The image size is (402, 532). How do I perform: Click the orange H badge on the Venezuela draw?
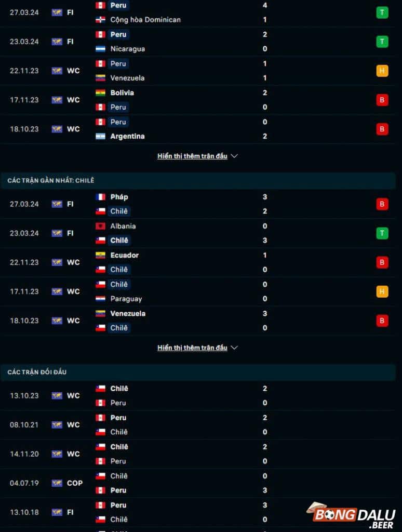click(383, 71)
